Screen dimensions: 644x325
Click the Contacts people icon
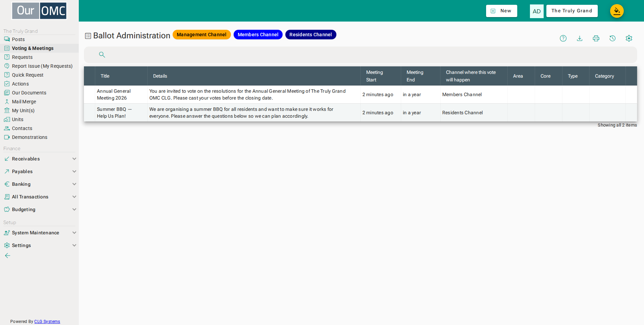point(7,128)
